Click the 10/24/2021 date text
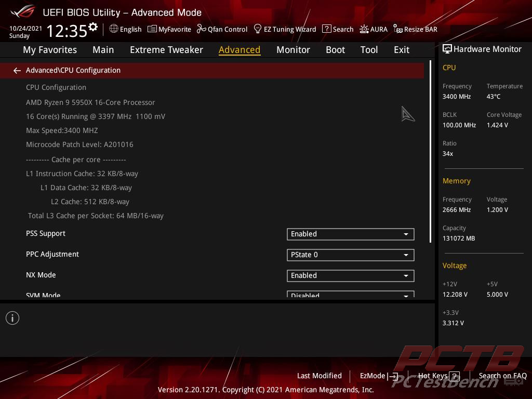This screenshot has height=399, width=532. tap(25, 29)
